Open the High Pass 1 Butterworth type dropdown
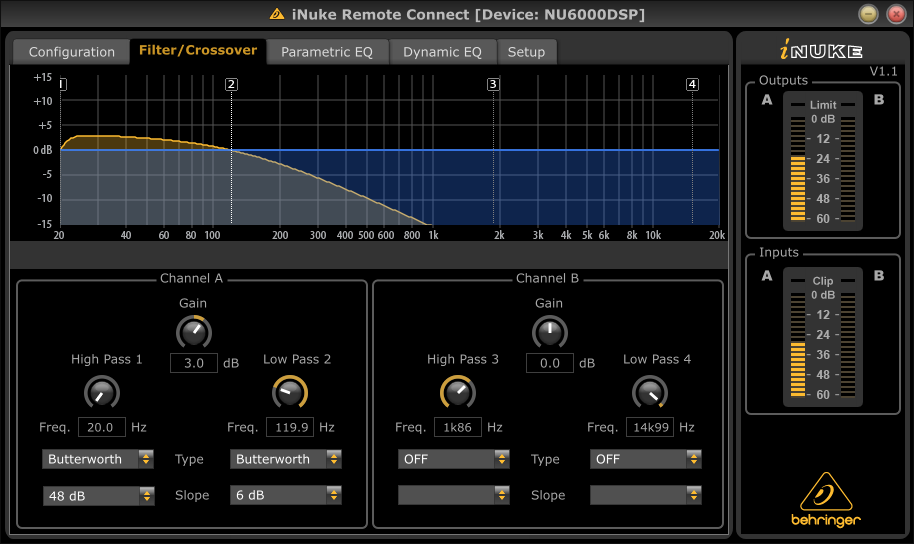914x544 pixels. pyautogui.click(x=98, y=459)
